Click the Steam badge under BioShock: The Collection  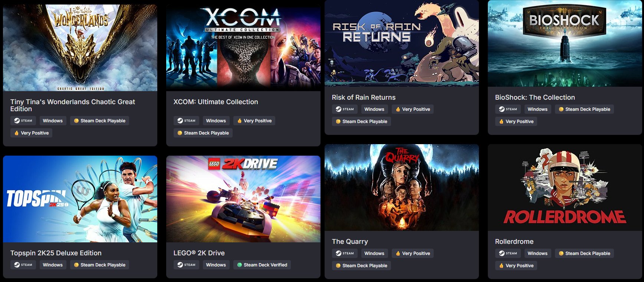(508, 109)
